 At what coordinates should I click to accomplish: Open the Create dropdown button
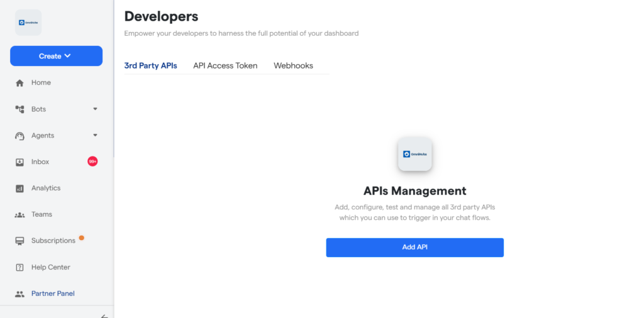click(56, 56)
